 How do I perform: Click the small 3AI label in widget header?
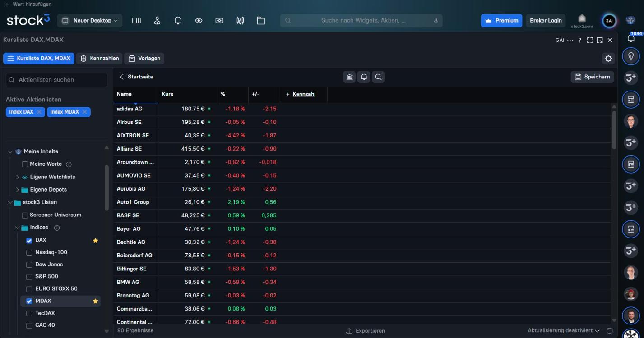[560, 40]
